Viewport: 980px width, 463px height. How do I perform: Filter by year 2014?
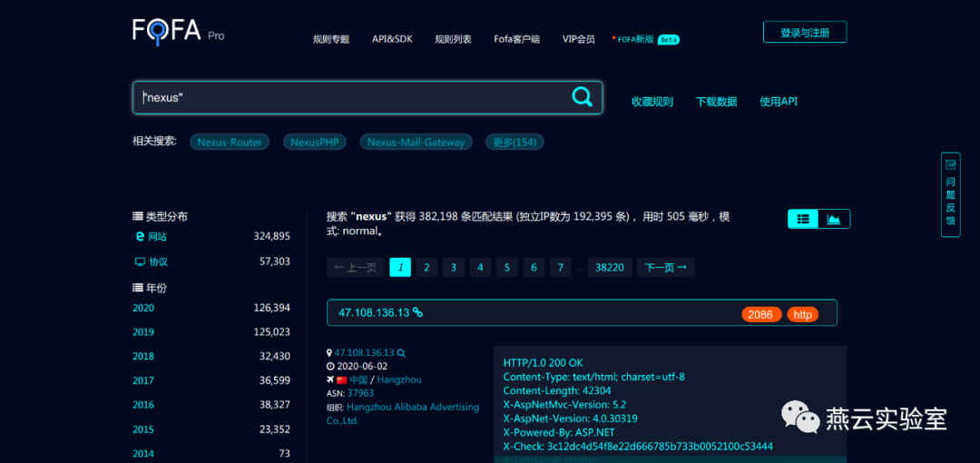143,453
